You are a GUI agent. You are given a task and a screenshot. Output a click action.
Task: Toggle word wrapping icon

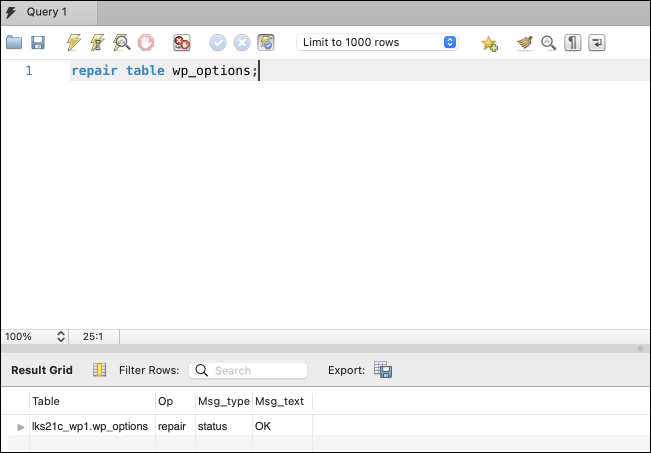597,42
